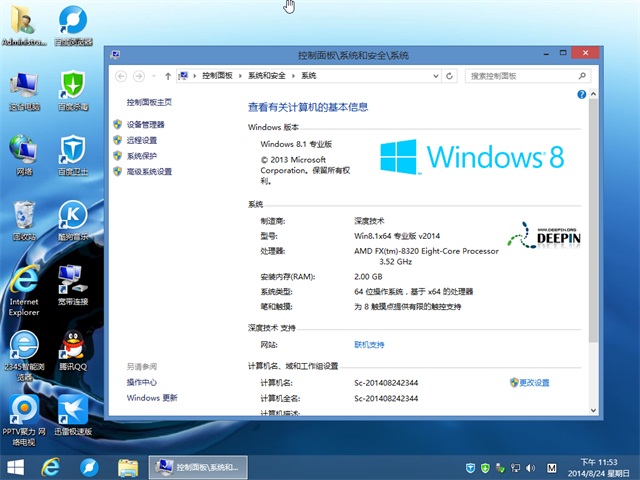Click the taskbar clock showing 11:53
Viewport: 640px width, 480px height.
608,467
